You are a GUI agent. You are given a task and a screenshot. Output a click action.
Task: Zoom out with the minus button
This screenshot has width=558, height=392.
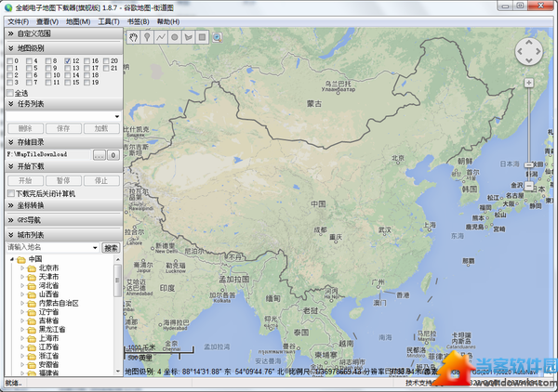(529, 186)
